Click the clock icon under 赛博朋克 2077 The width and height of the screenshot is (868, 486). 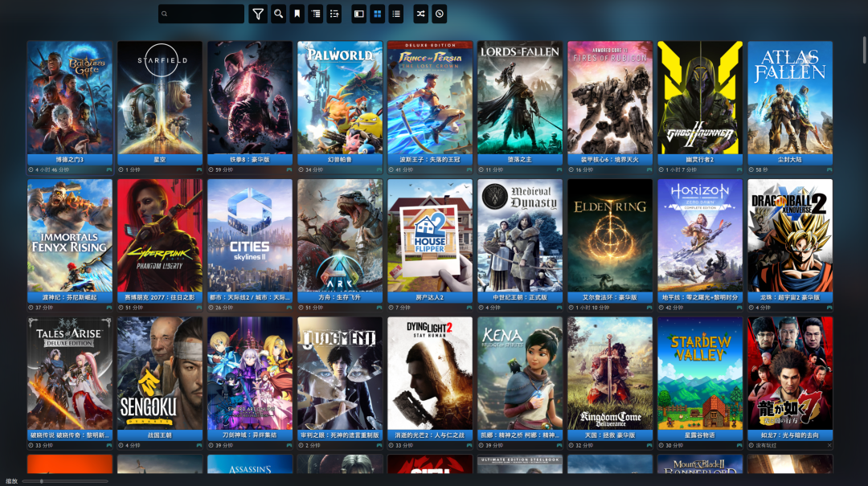(x=121, y=308)
